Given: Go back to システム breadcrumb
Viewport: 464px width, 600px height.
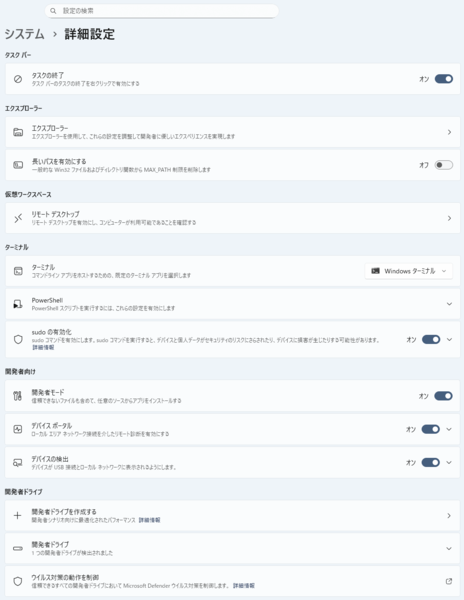Looking at the screenshot, I should (24, 34).
